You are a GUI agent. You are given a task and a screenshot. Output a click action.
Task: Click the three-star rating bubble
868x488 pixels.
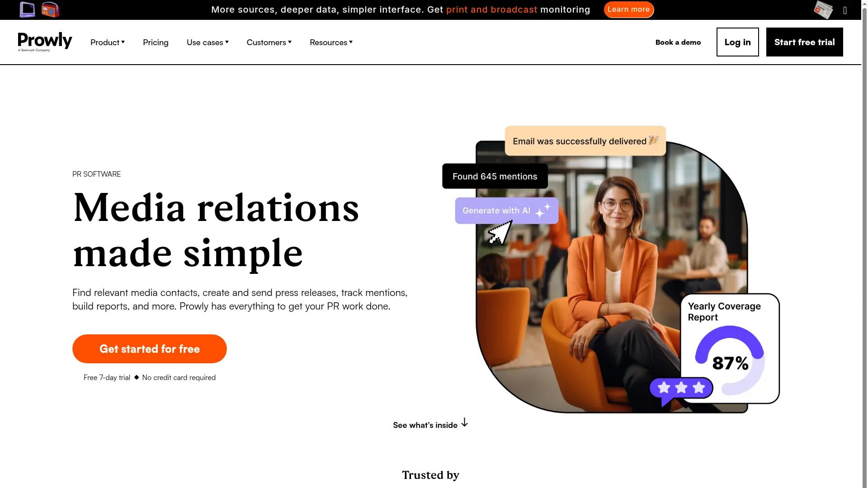681,389
